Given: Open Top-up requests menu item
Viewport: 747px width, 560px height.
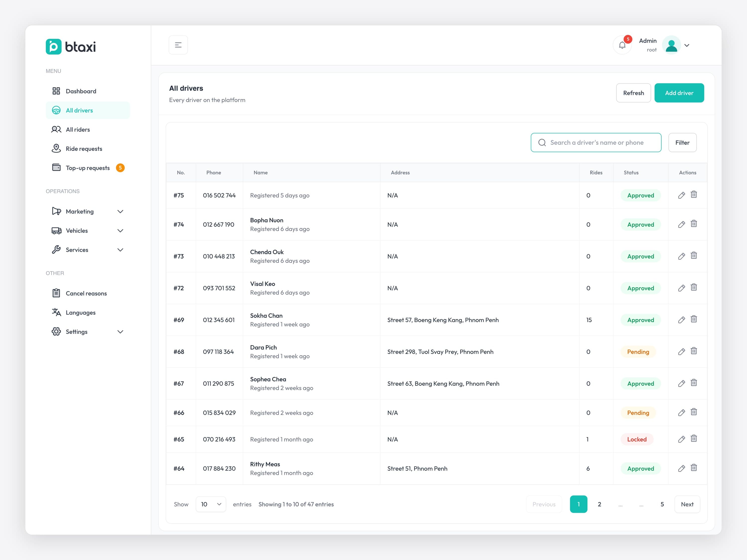Looking at the screenshot, I should 88,168.
